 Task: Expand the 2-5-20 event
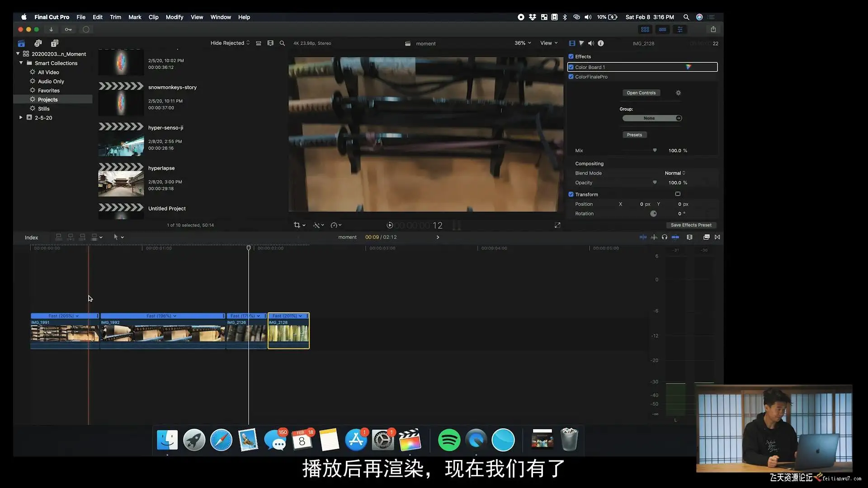coord(21,117)
